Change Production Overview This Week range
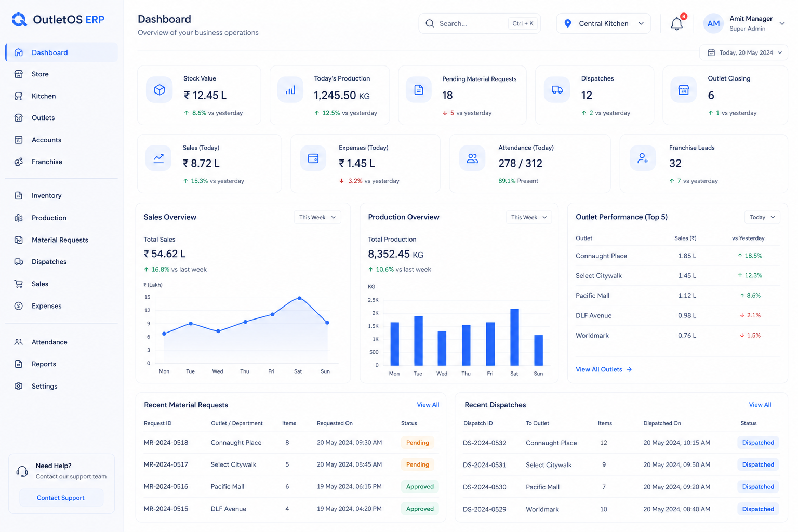The image size is (798, 532). [529, 217]
